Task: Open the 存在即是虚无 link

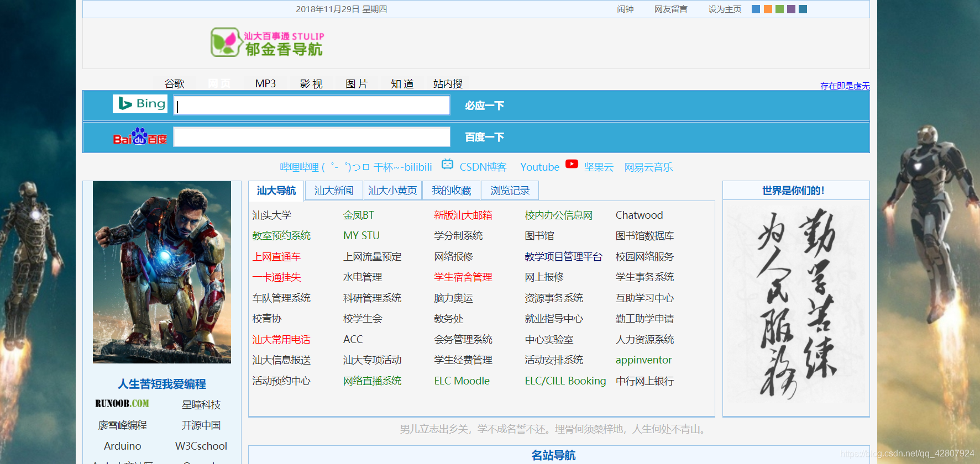Action: 845,86
